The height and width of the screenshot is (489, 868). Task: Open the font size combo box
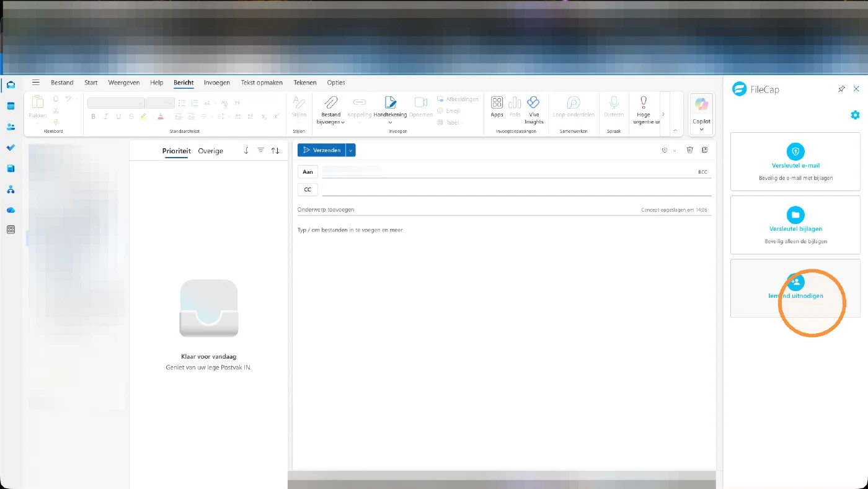[x=161, y=103]
